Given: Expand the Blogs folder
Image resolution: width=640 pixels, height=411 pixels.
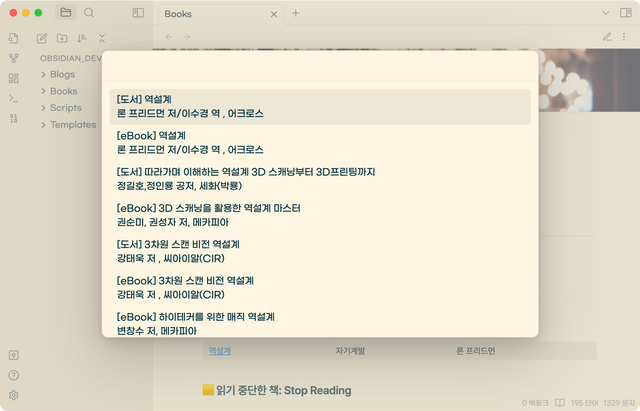Looking at the screenshot, I should click(43, 74).
